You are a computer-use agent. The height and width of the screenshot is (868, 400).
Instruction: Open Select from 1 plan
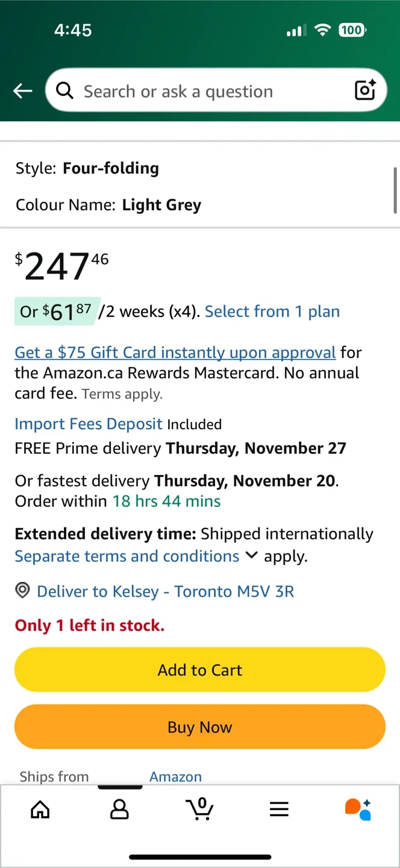[x=272, y=312]
